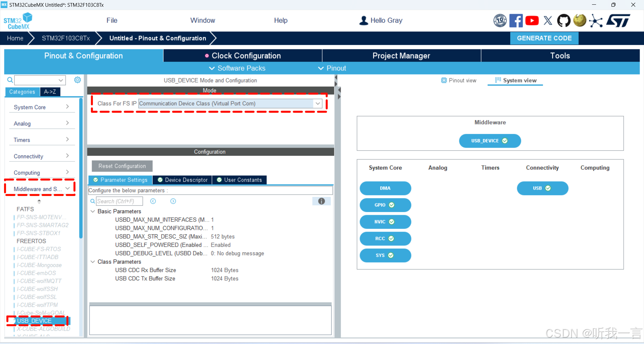
Task: Switch to Clock Configuration tab
Action: 243,56
